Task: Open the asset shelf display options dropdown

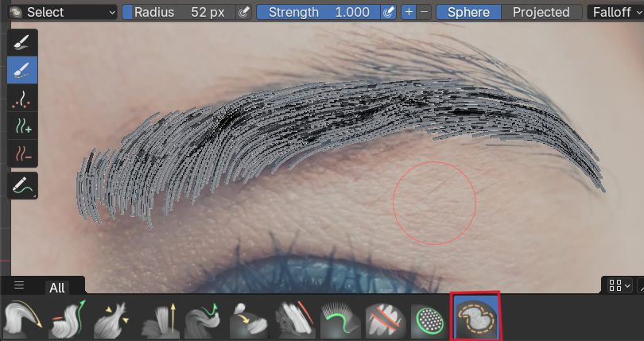Action: pyautogui.click(x=619, y=285)
